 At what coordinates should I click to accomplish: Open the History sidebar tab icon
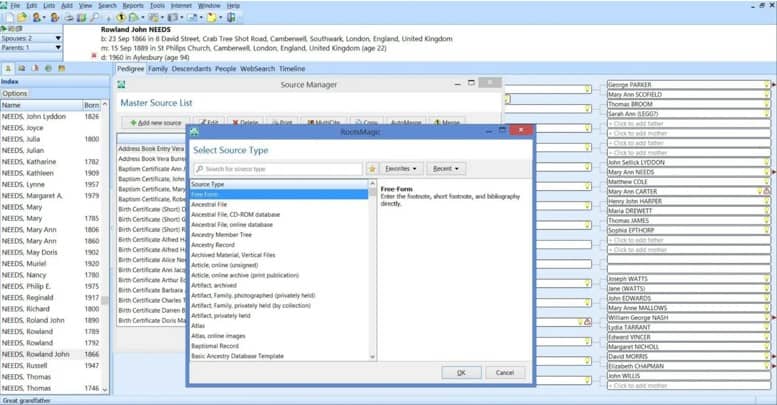[49, 68]
